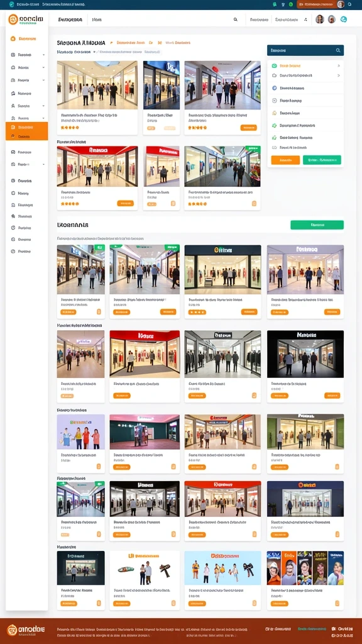The image size is (362, 644).
Task: Expand the first sidebar menu item's chevron
Action: pos(43,55)
